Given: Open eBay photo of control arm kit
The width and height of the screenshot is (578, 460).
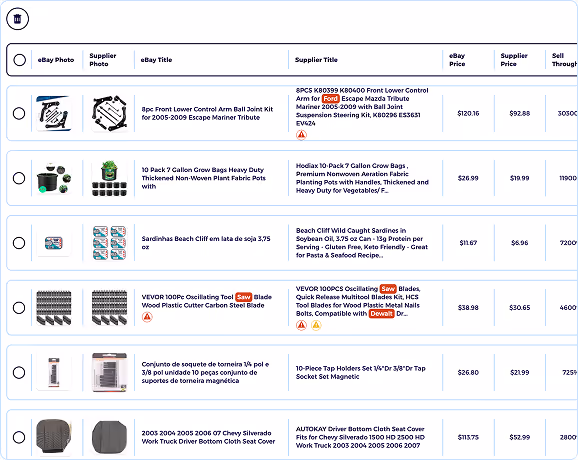Looking at the screenshot, I should point(54,113).
